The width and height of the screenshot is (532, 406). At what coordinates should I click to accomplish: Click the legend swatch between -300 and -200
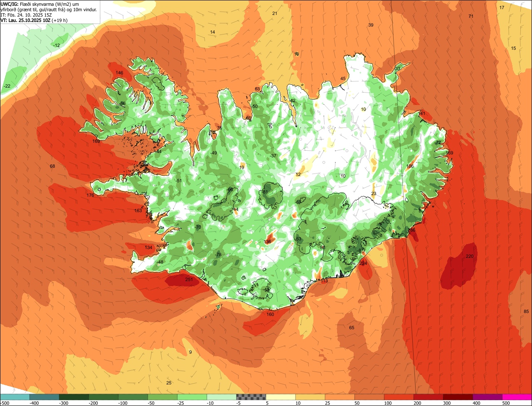point(74,397)
